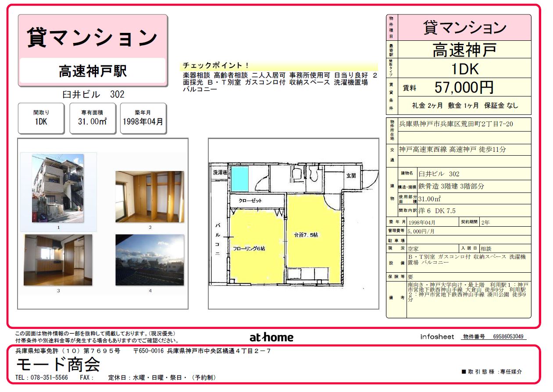This screenshot has height=392, width=553.
Task: Click contract period 2年
Action: [485, 222]
